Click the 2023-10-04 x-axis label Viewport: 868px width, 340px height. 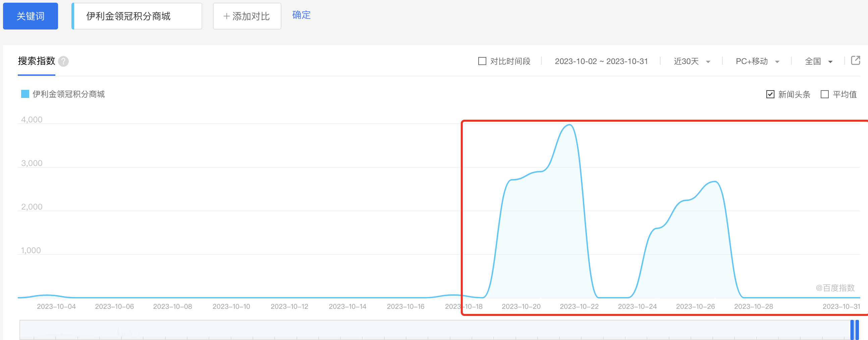tap(56, 306)
